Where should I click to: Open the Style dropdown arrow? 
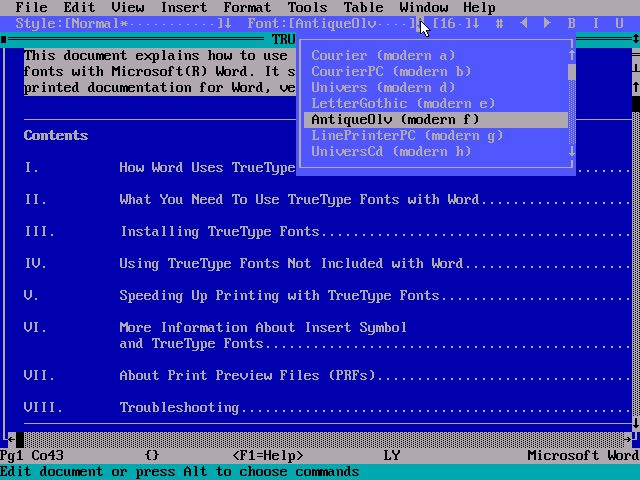pos(227,23)
